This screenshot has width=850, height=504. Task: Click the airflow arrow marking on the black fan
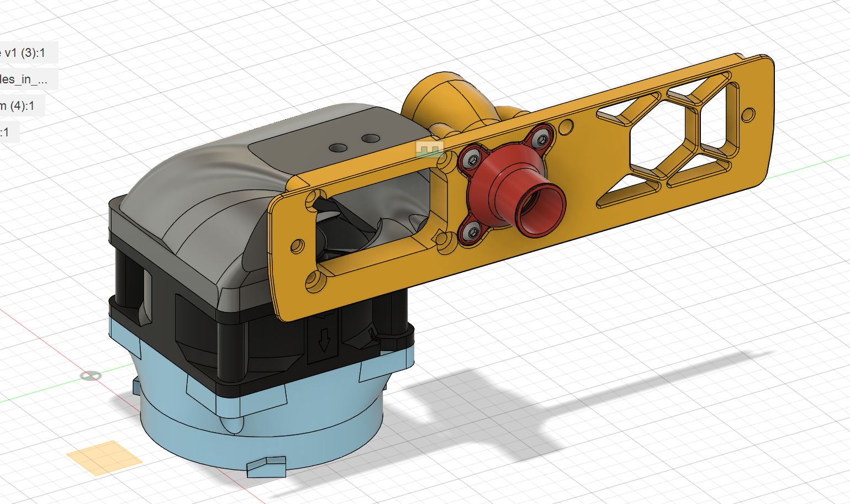324,341
